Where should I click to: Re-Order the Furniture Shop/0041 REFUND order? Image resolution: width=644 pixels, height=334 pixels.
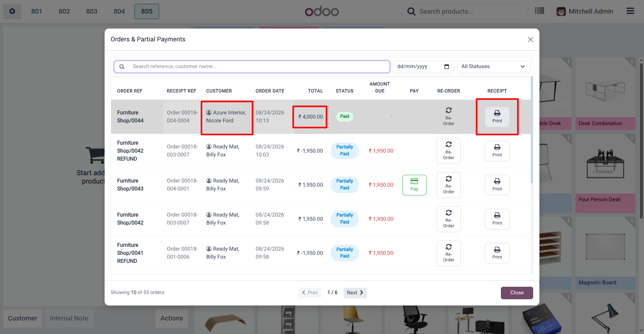click(x=448, y=253)
